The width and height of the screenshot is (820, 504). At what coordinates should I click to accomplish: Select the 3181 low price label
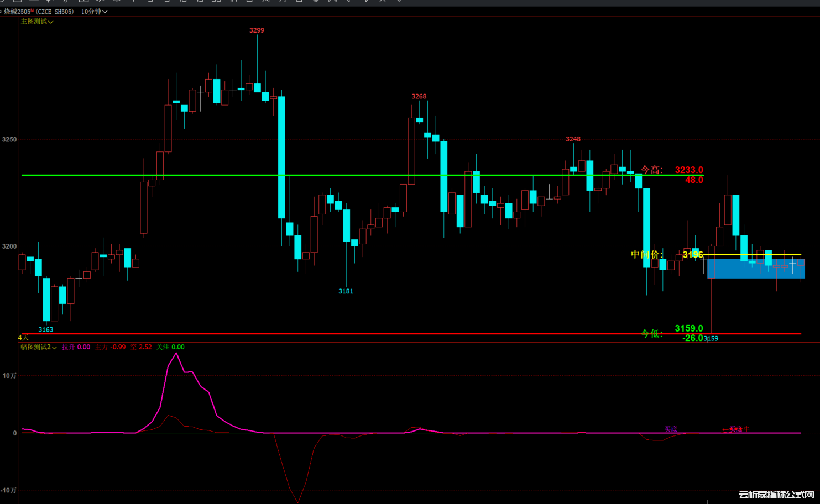pos(346,291)
